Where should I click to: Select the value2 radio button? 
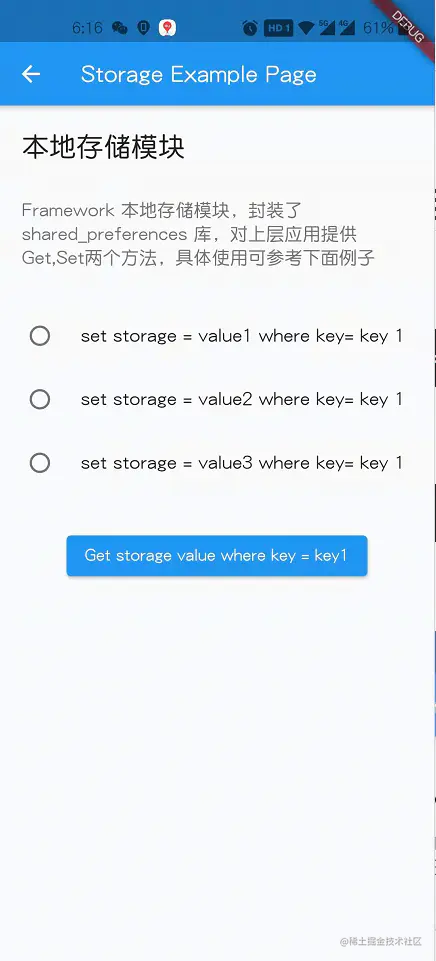tap(40, 400)
